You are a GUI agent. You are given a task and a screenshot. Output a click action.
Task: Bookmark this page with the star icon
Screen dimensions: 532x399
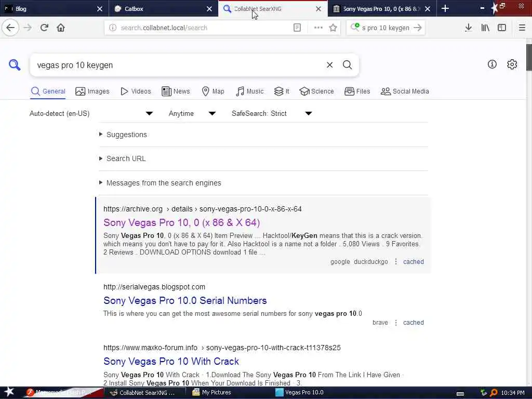point(333,28)
